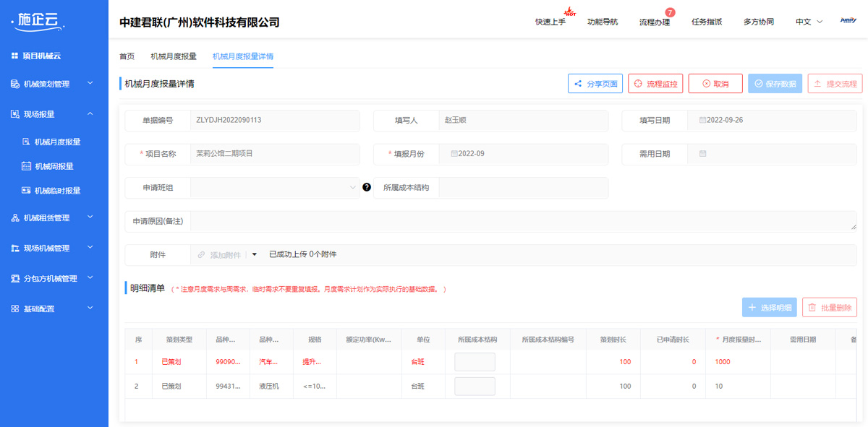Open 流程办理 in top navigation
This screenshot has width=868, height=427.
tap(655, 22)
